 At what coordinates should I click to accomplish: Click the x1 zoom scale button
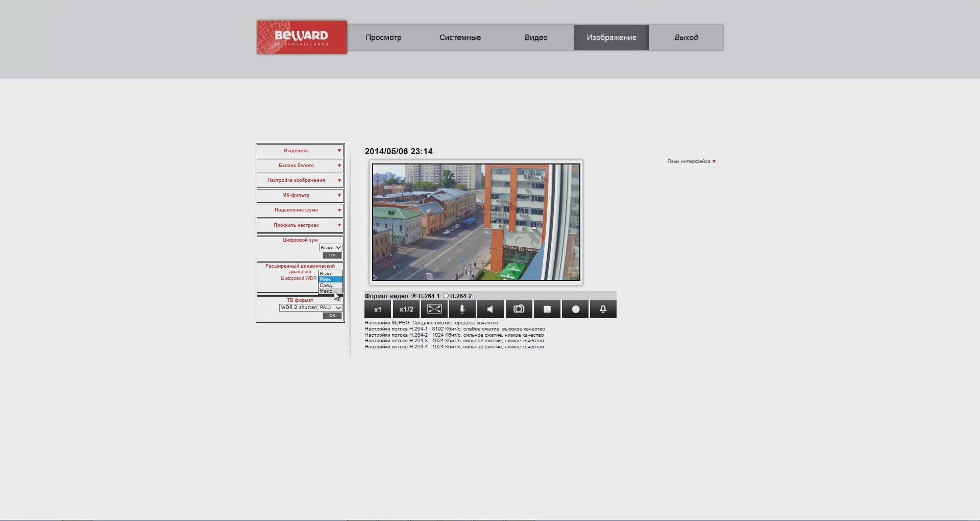tap(377, 310)
